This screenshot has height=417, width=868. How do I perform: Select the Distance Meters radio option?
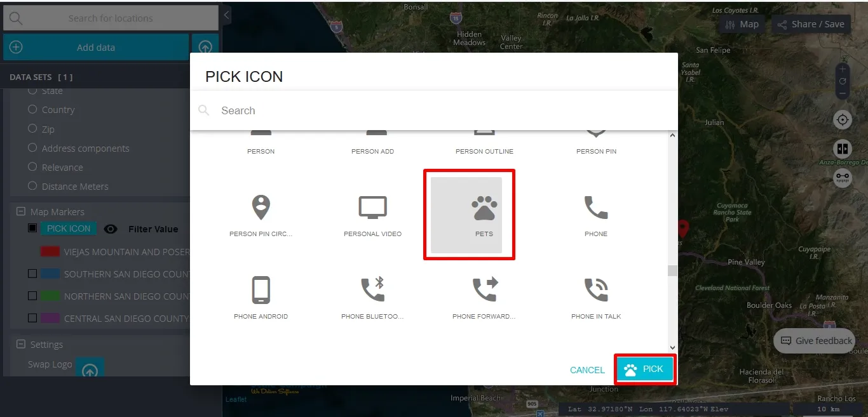32,186
